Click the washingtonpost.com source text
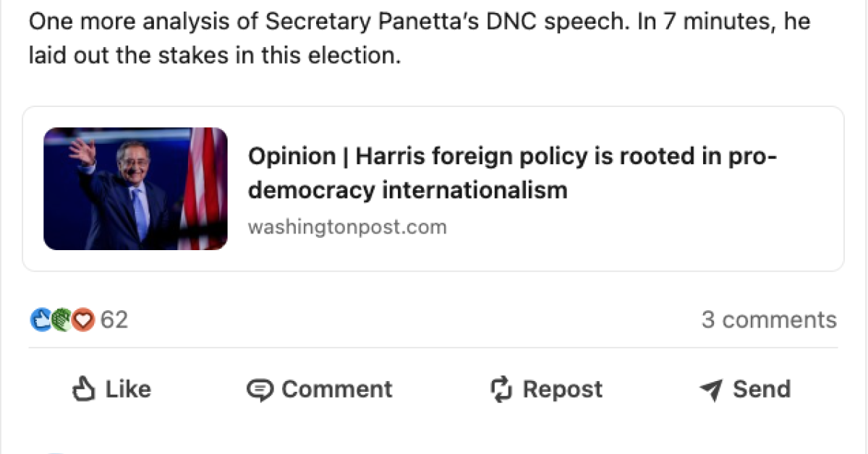868x454 pixels. point(348,226)
